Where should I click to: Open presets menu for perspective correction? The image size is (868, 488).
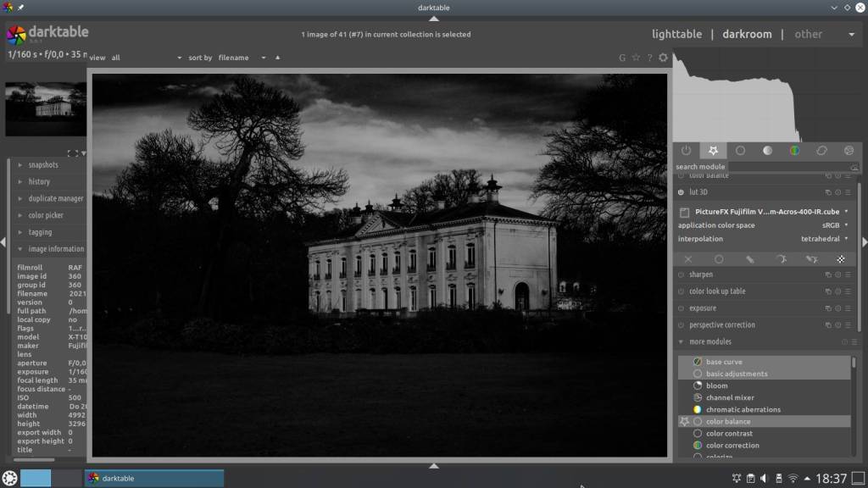click(x=848, y=324)
